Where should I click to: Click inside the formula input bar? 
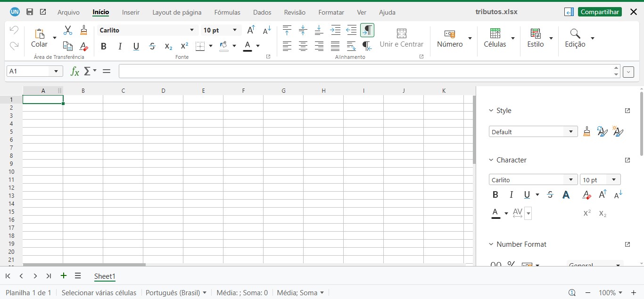click(x=330, y=71)
